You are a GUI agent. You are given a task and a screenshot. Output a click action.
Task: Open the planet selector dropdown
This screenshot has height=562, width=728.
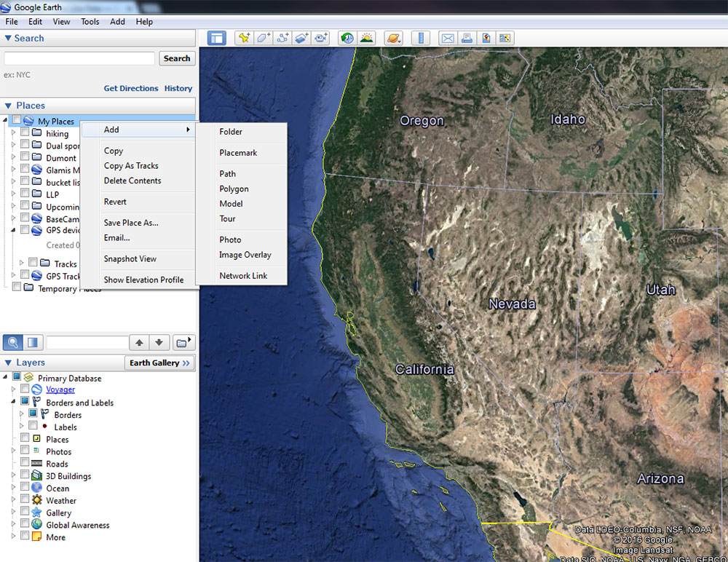click(393, 38)
